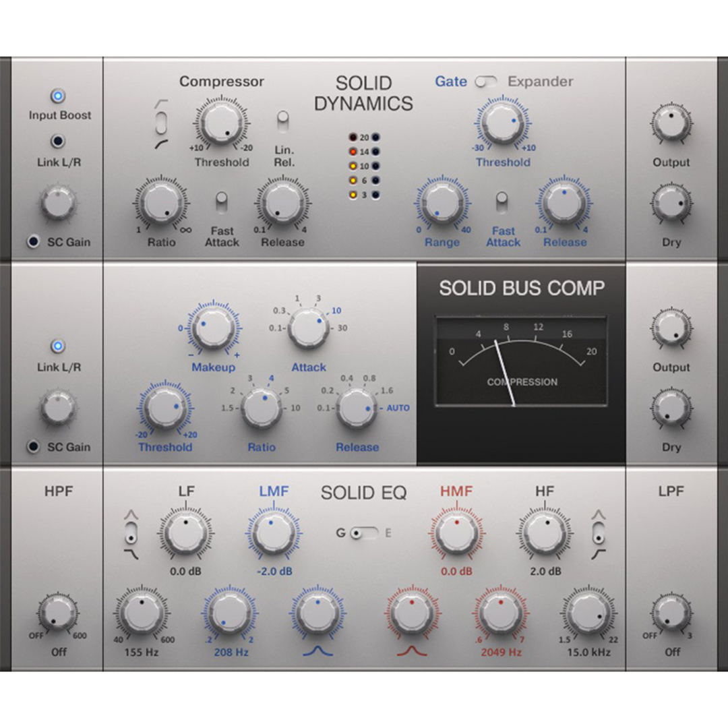Click the HPF frequency knob
Screen dimensions: 728x728
coord(58,612)
